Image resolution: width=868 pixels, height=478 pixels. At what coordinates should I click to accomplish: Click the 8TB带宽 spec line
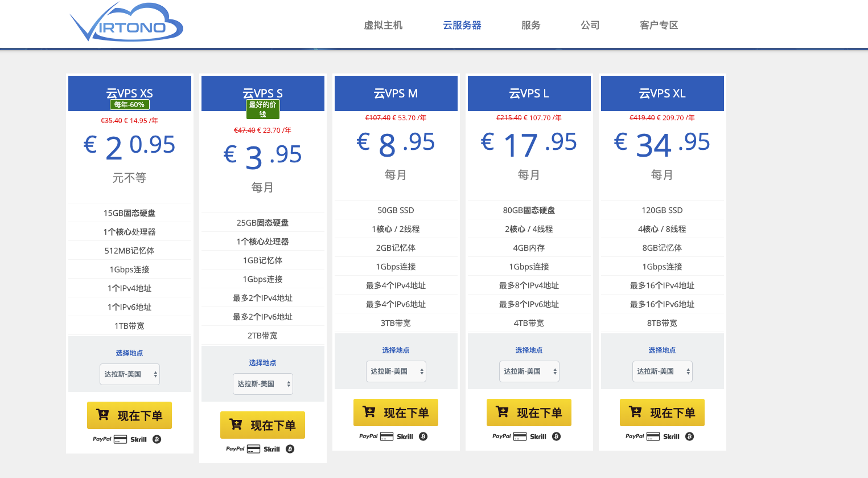click(663, 323)
